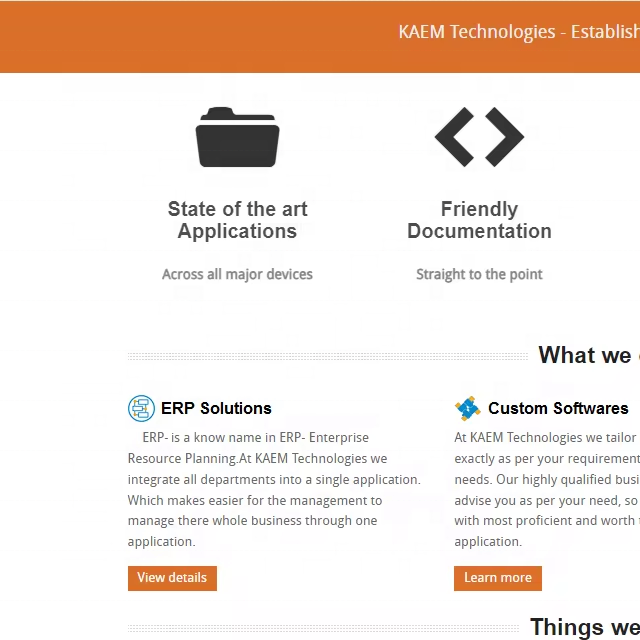Click the folder icon above State of the art Applications

click(238, 137)
